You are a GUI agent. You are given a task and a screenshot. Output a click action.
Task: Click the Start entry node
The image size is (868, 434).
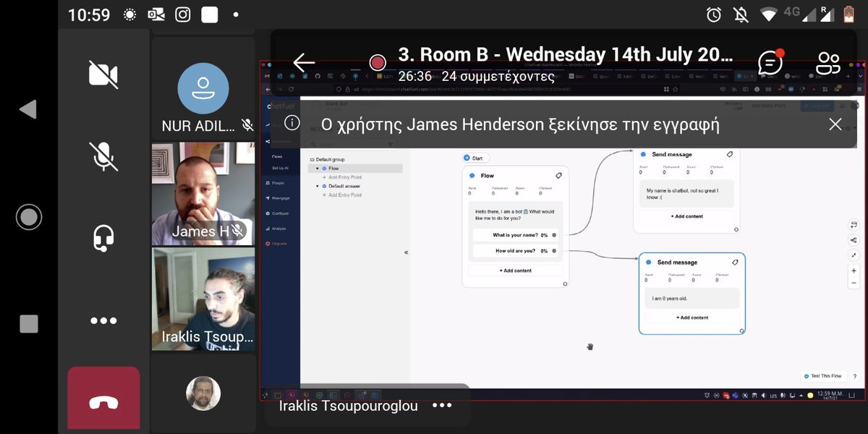coord(477,158)
